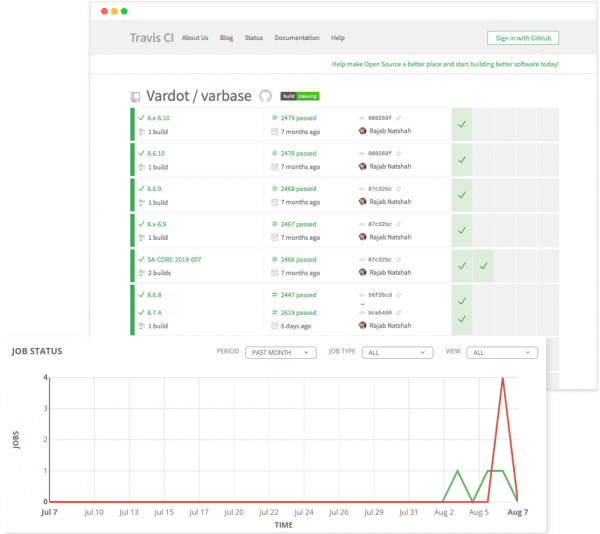The width and height of the screenshot is (600, 534).
Task: Open the GitHub octocat icon
Action: click(265, 96)
